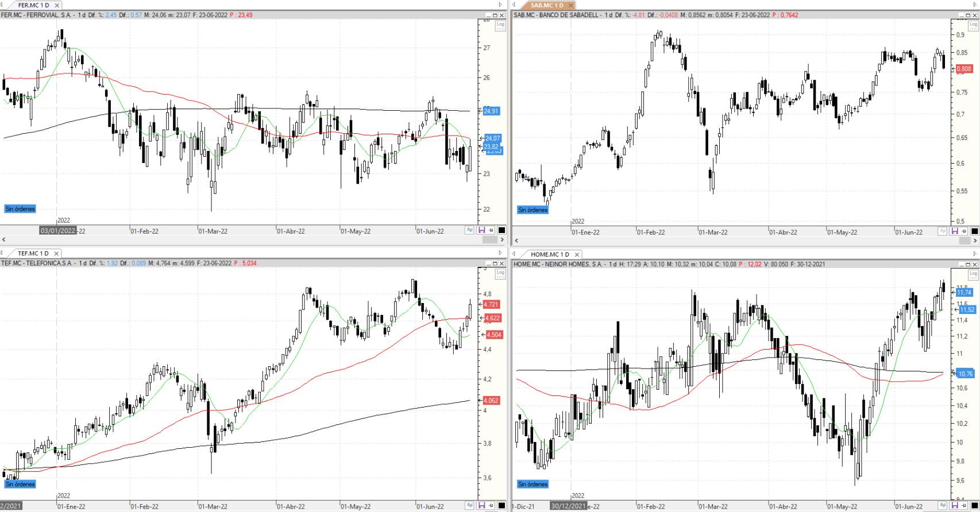980x512 pixels.
Task: Open black color swatch in Ferrovial chart
Action: coord(501,231)
